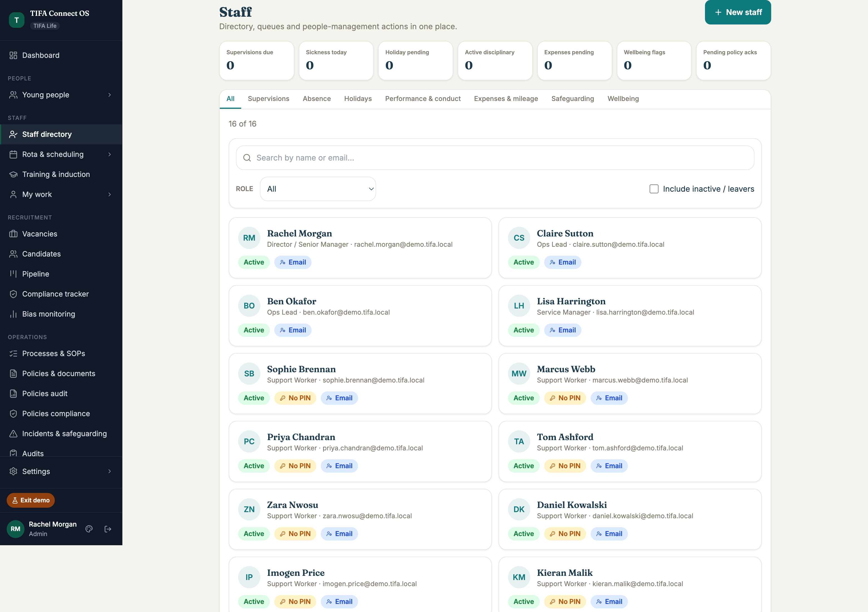Viewport: 868px width, 612px height.
Task: Click No PIN badge on Tom Ashford's card
Action: (565, 466)
